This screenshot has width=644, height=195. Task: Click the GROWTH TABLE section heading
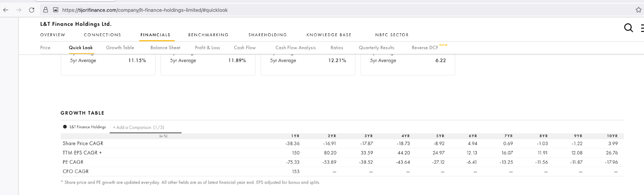[83, 113]
